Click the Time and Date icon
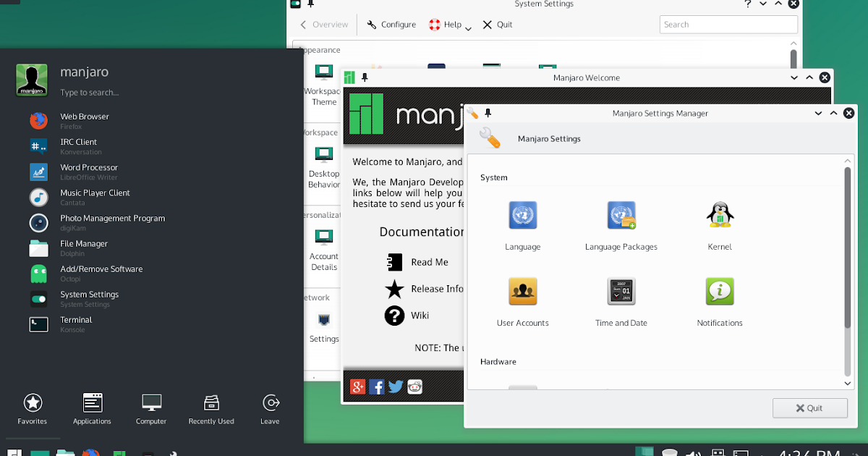The image size is (868, 456). coord(621,291)
